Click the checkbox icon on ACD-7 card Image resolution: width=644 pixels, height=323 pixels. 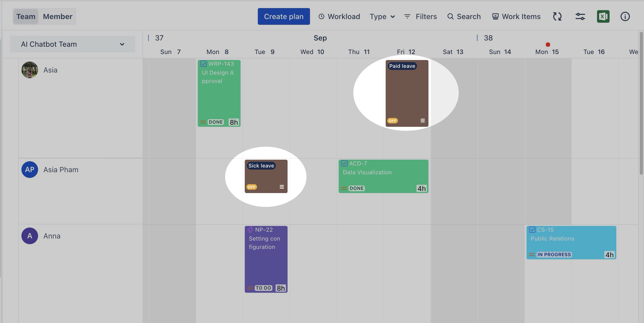(x=344, y=163)
